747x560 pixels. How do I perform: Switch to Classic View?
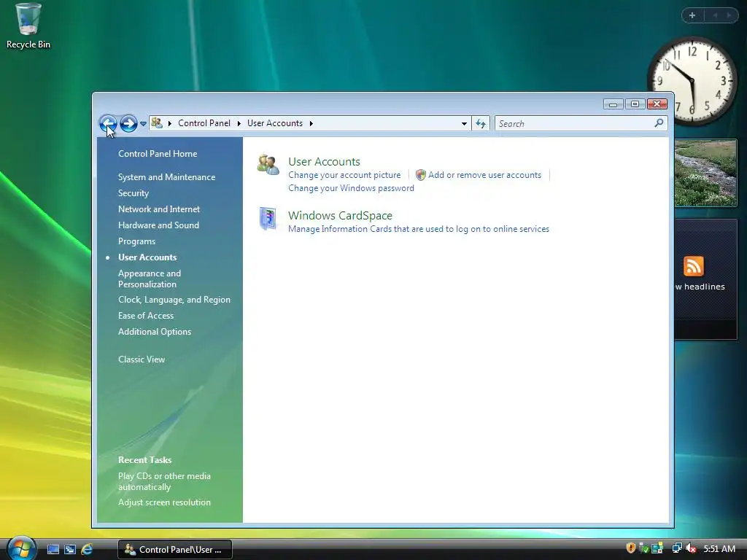tap(142, 359)
